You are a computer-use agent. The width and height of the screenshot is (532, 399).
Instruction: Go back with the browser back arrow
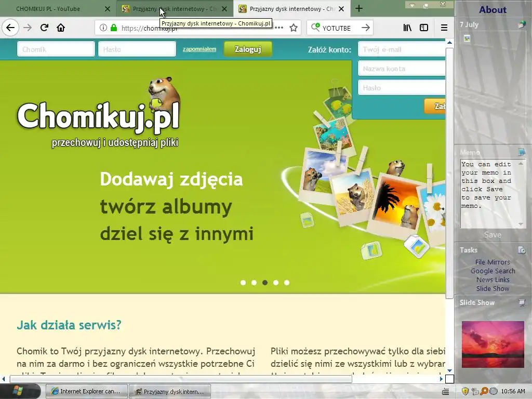tap(10, 28)
